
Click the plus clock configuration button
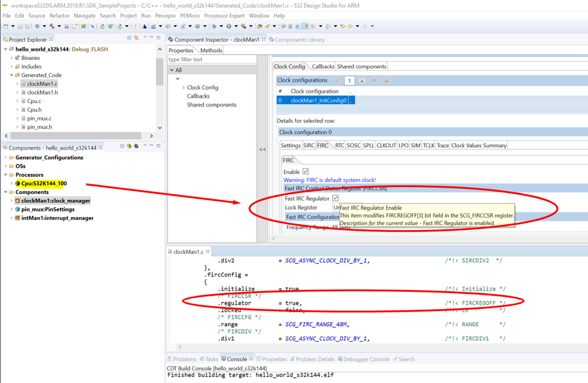362,81
